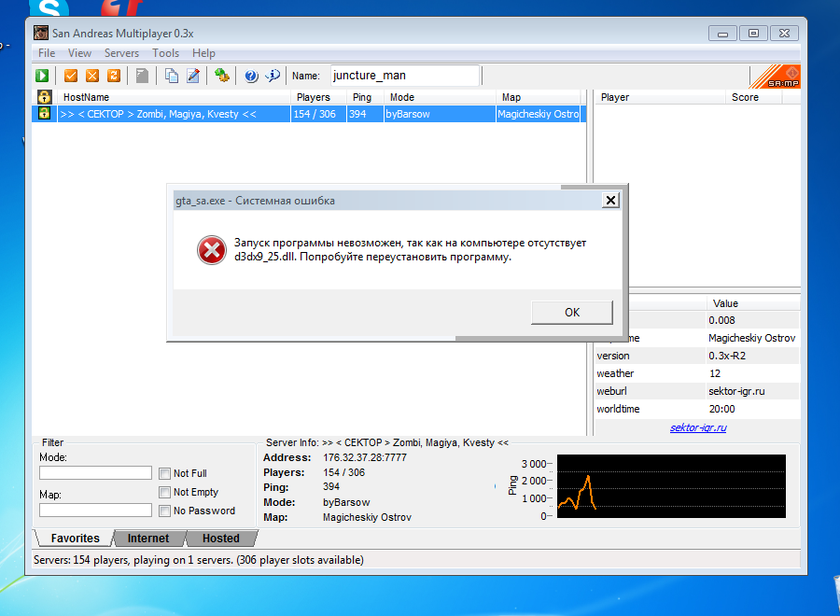Open the Help menu

(x=203, y=53)
